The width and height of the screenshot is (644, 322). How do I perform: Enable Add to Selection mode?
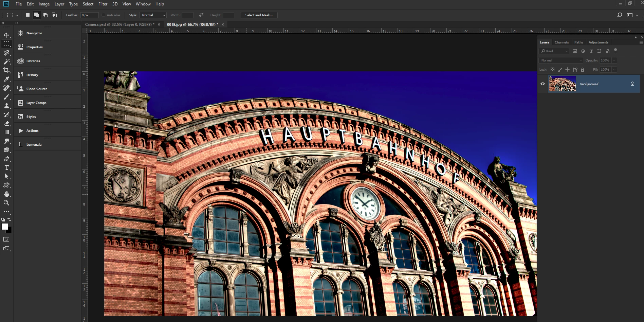tap(37, 15)
